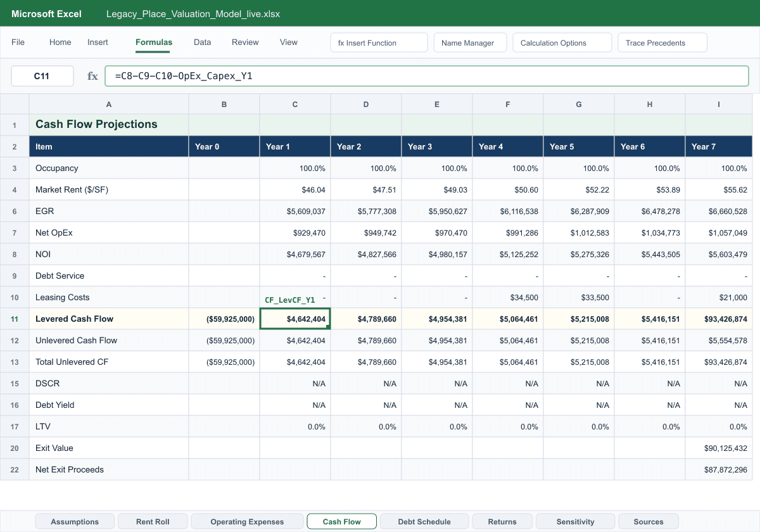760x532 pixels.
Task: Select column C header
Action: coord(295,104)
